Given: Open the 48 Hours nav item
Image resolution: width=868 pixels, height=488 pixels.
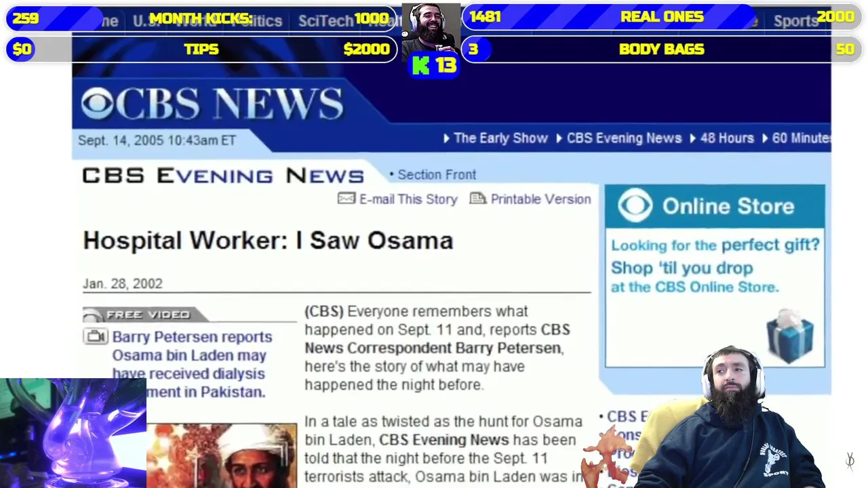Looking at the screenshot, I should coord(727,138).
